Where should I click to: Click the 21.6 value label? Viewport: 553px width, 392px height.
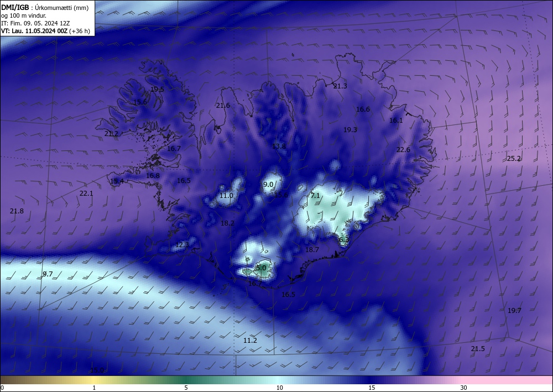point(223,106)
